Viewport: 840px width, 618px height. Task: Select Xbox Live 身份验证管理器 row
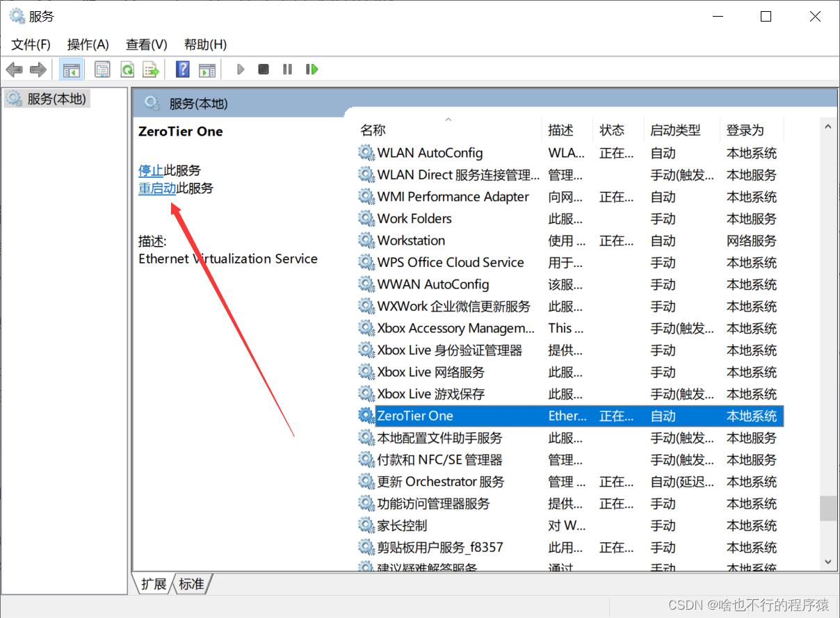(570, 350)
